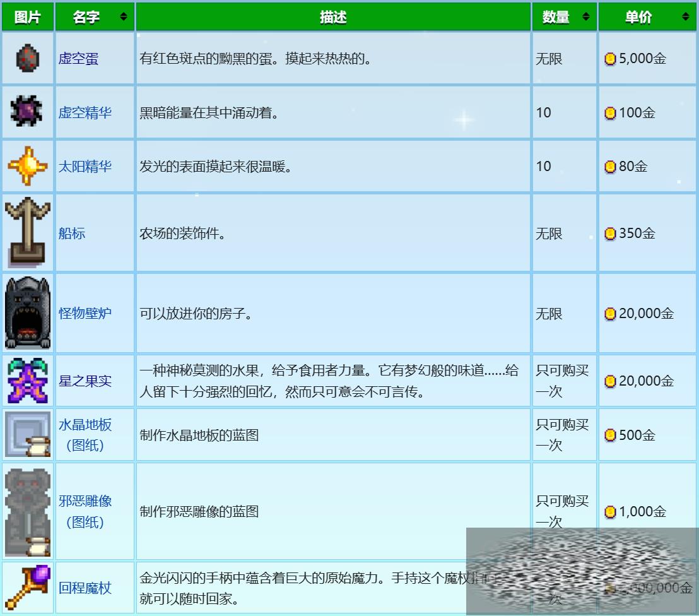Open the 水晶地板（图纸）link
699x616 pixels.
click(x=85, y=435)
